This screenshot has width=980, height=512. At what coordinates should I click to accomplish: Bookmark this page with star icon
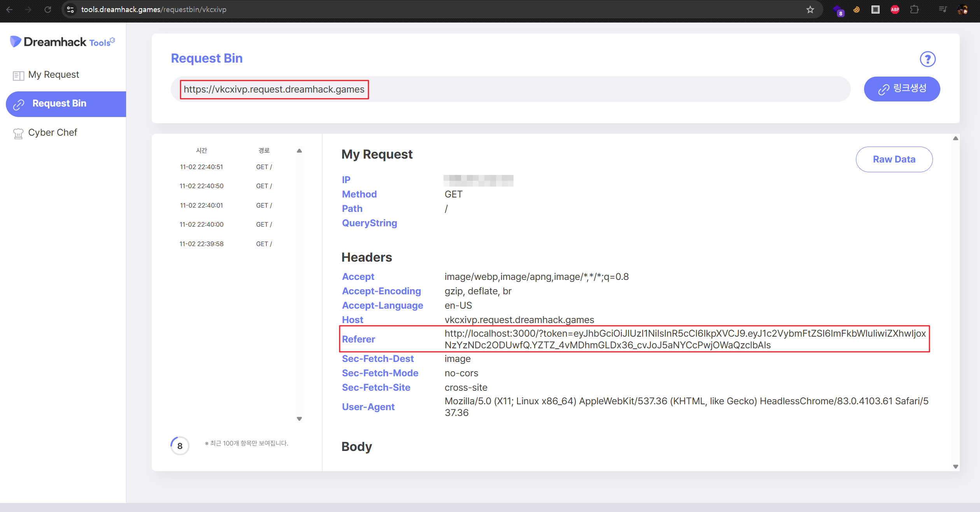coord(810,10)
